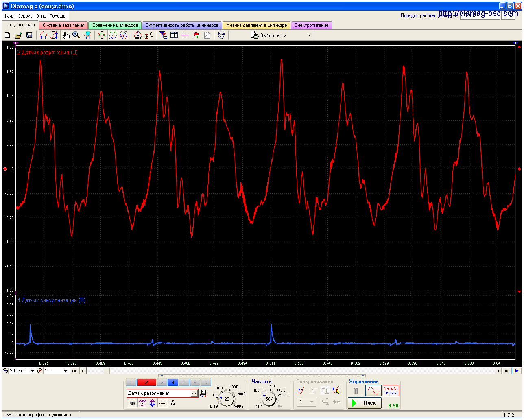Step one frame left in the timeline
This screenshot has width=524, height=420.
pos(83,371)
